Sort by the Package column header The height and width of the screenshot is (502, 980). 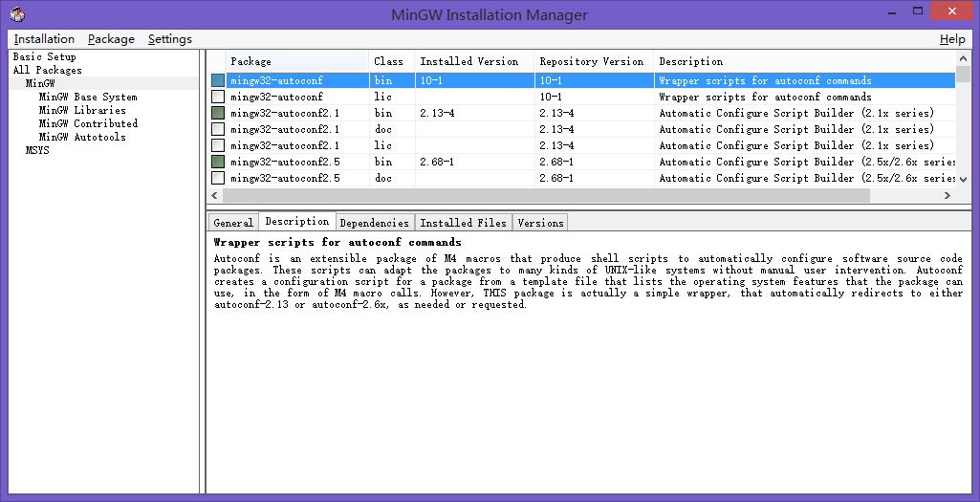pyautogui.click(x=297, y=61)
